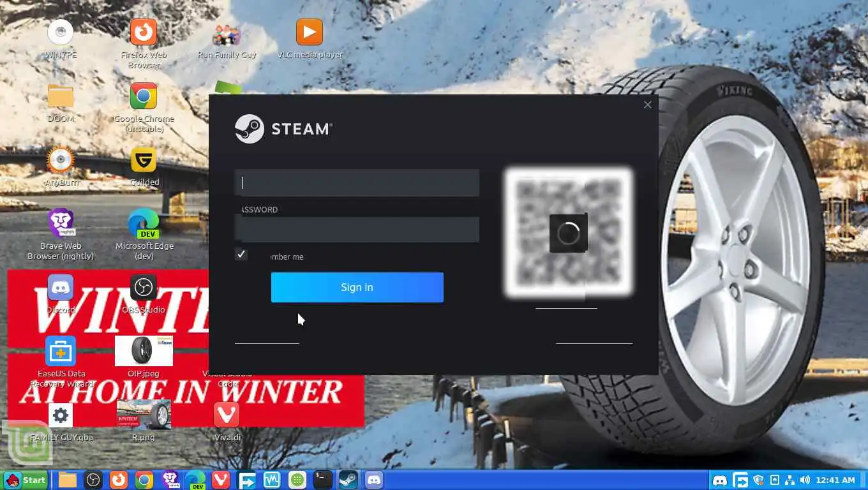Click the volume speaker tray icon
868x490 pixels.
tap(804, 480)
